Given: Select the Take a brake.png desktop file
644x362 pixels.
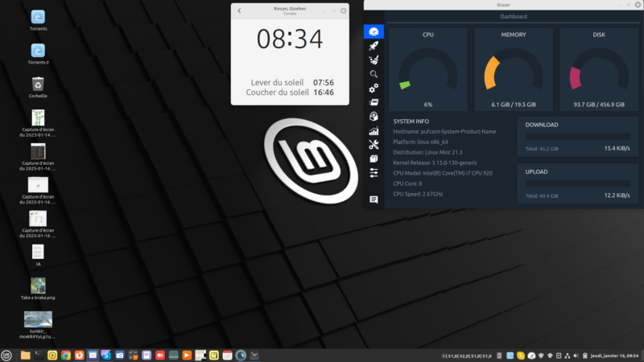Looking at the screenshot, I should point(38,286).
